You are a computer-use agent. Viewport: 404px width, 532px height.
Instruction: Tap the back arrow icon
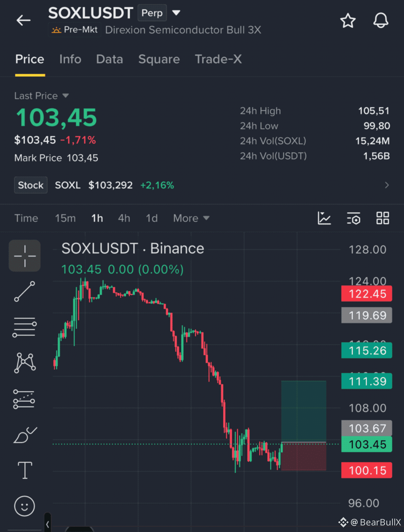(23, 20)
